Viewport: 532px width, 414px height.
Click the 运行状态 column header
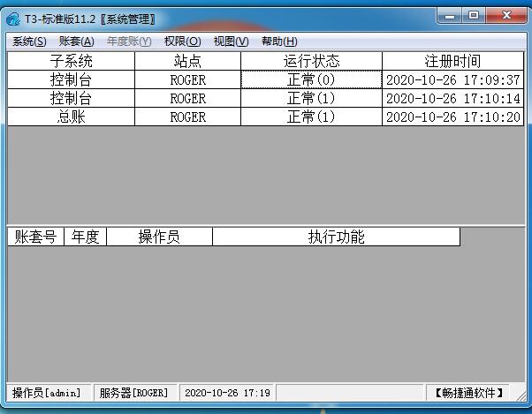(x=311, y=61)
